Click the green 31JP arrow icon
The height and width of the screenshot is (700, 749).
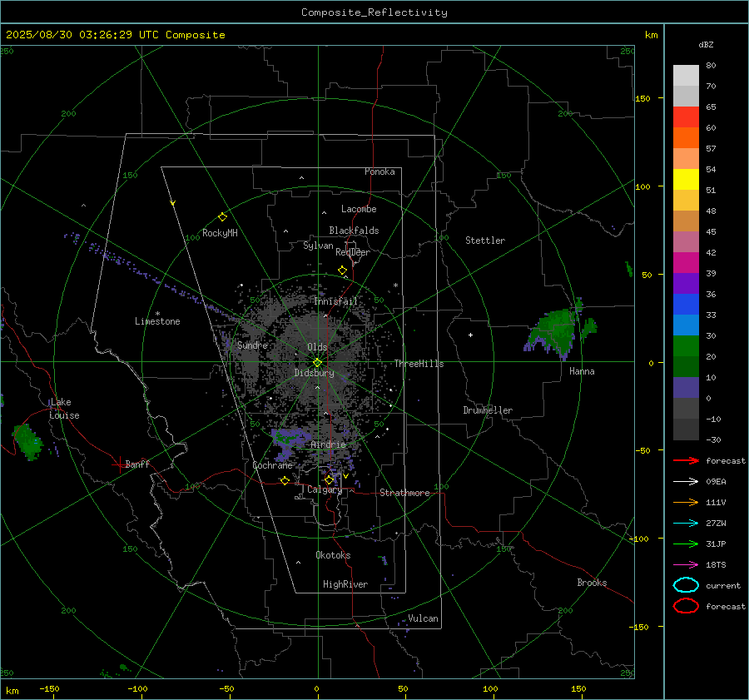686,544
